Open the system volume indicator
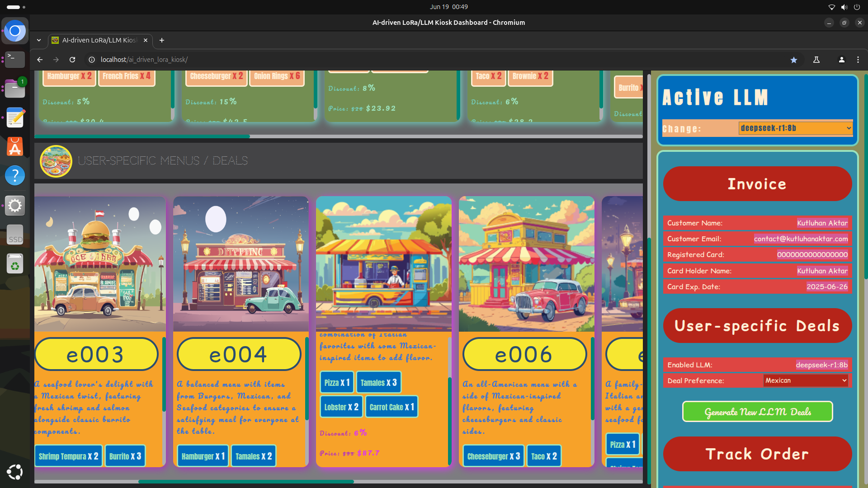 point(844,7)
